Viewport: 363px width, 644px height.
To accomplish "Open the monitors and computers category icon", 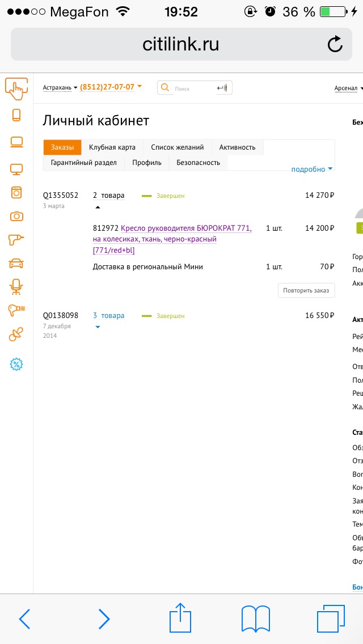I will point(16,169).
